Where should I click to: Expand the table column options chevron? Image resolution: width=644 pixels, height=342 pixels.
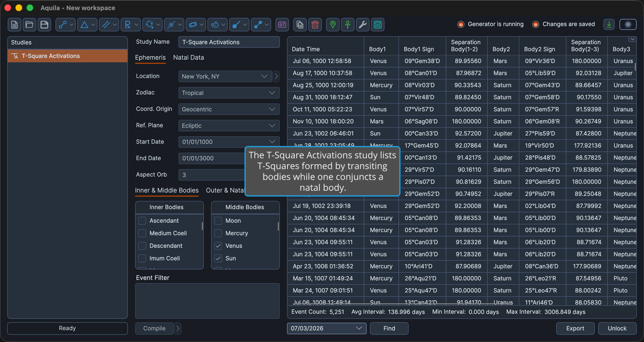632,39
